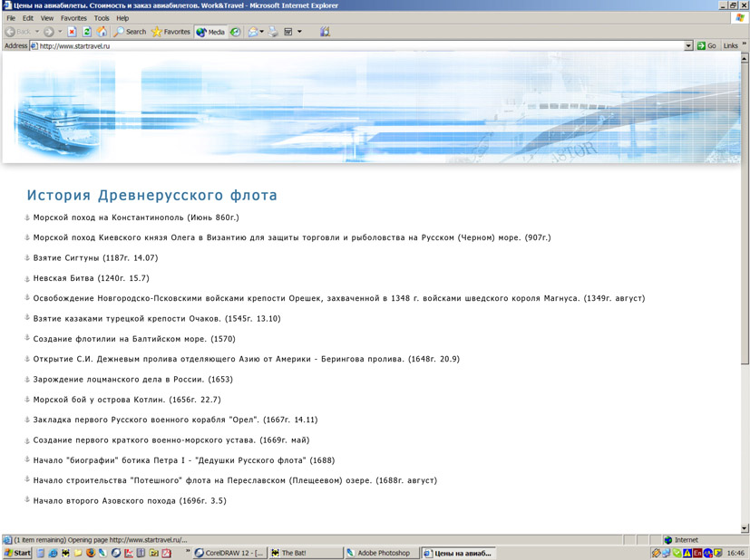The image size is (750, 560).
Task: Expand the Links toolbar chevron
Action: pyautogui.click(x=745, y=44)
